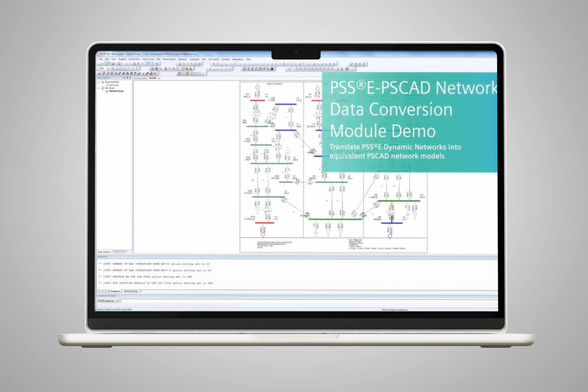Select the Default Group folder
588x392 pixels.
[x=116, y=91]
